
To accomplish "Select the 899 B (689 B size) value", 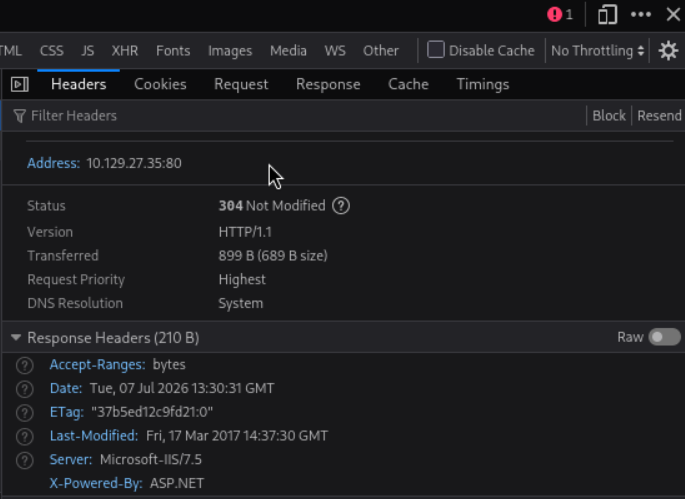I will pos(273,256).
